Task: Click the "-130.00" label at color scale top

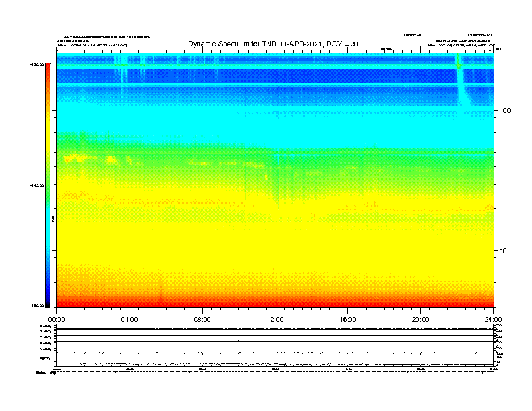Action: [37, 64]
